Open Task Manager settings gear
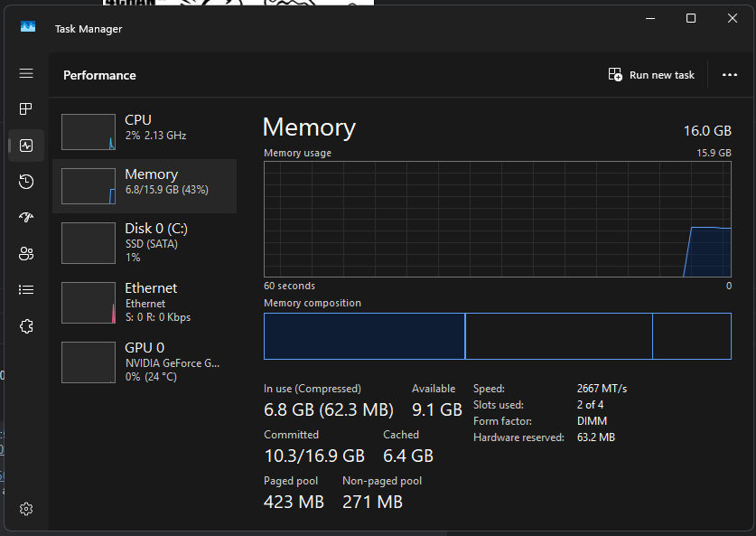756x536 pixels. 26,509
